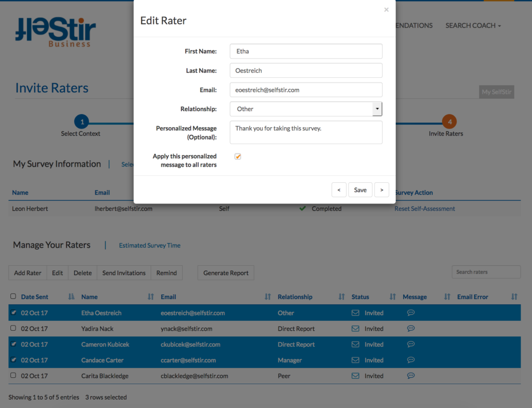Sort raters by the Email column arrows
Image resolution: width=532 pixels, height=408 pixels.
point(268,297)
